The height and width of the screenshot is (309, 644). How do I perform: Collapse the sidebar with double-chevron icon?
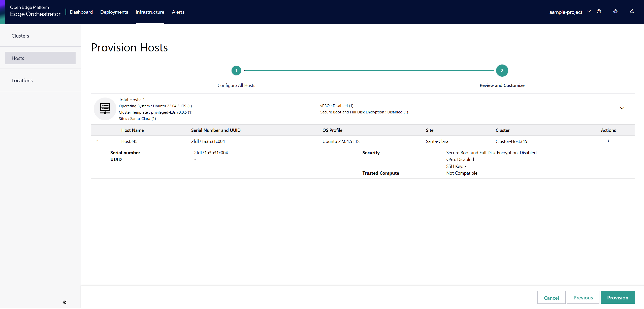click(65, 302)
